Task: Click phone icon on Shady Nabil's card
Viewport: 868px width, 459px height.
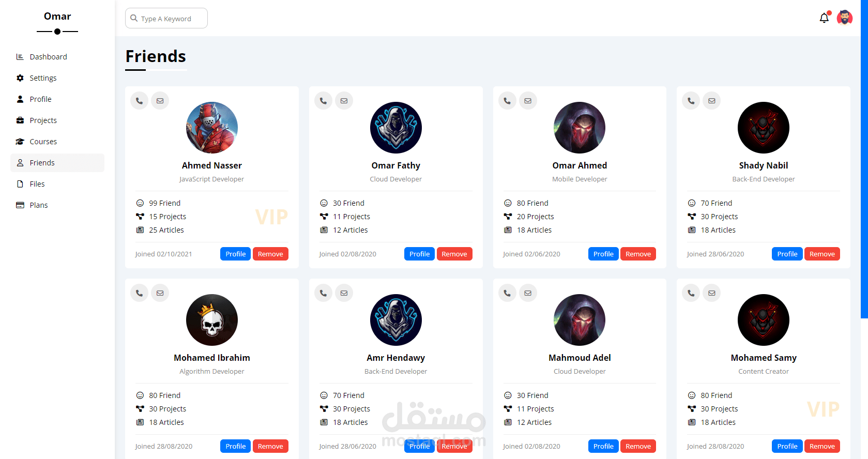Action: 691,101
